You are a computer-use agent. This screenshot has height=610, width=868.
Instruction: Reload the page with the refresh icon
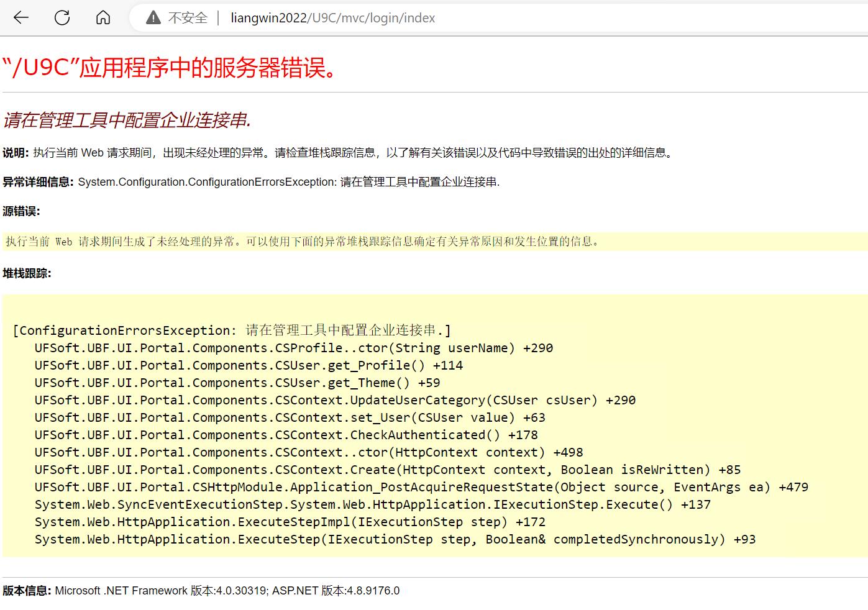(x=62, y=17)
